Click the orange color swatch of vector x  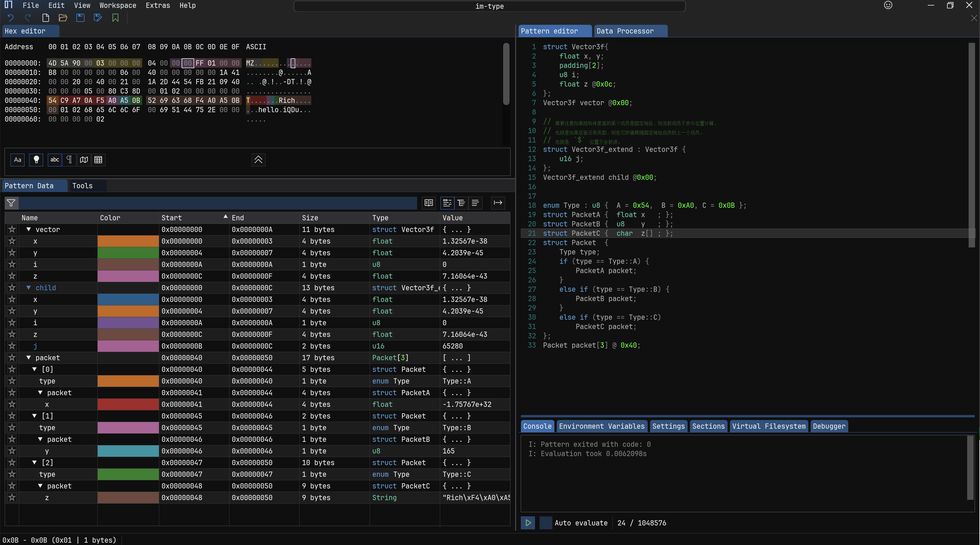[x=128, y=241]
